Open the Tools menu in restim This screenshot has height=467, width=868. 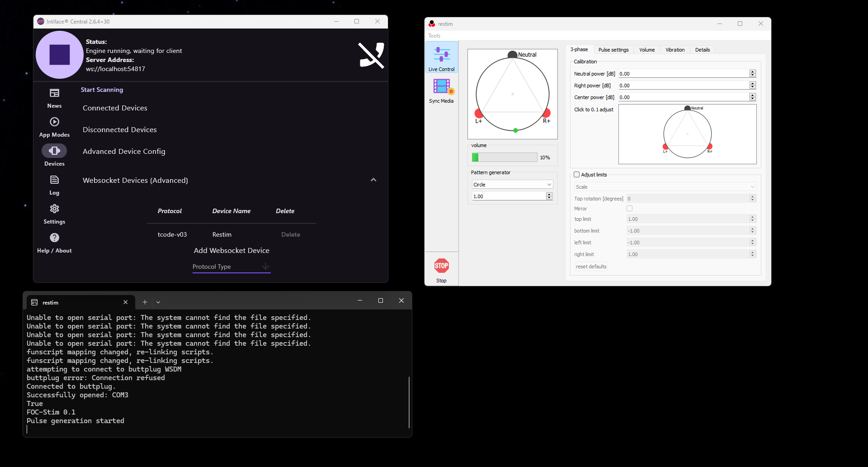coord(434,36)
